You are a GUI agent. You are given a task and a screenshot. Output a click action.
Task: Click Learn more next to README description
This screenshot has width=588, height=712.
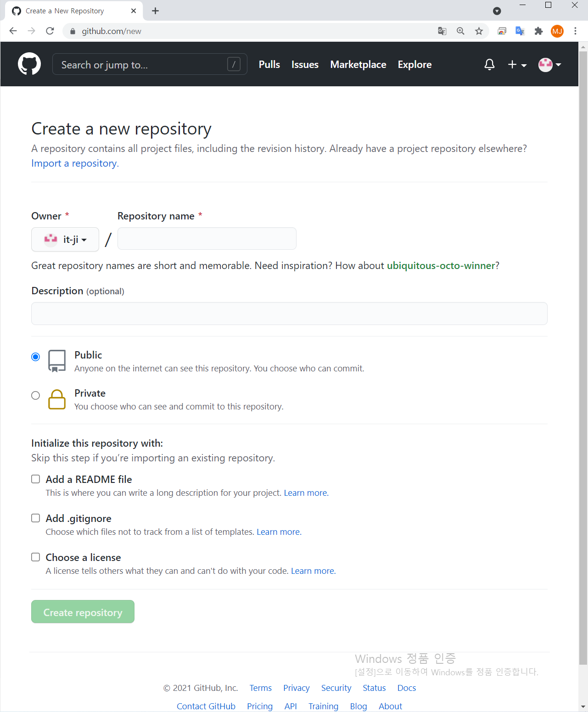coord(306,493)
